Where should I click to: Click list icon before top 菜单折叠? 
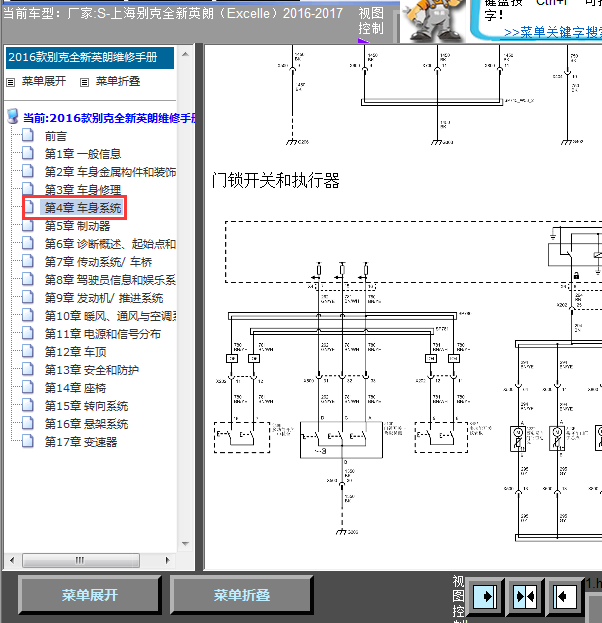coord(84,83)
